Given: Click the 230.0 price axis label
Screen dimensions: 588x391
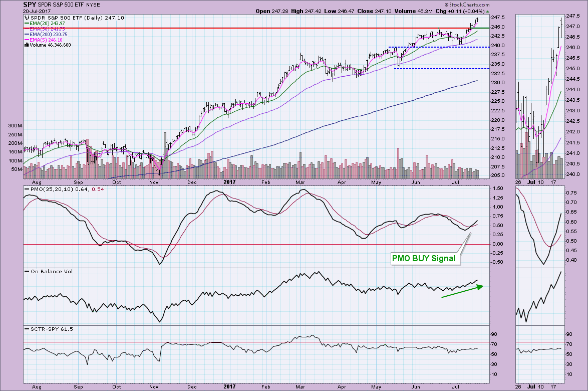Looking at the screenshot, I should tap(497, 83).
